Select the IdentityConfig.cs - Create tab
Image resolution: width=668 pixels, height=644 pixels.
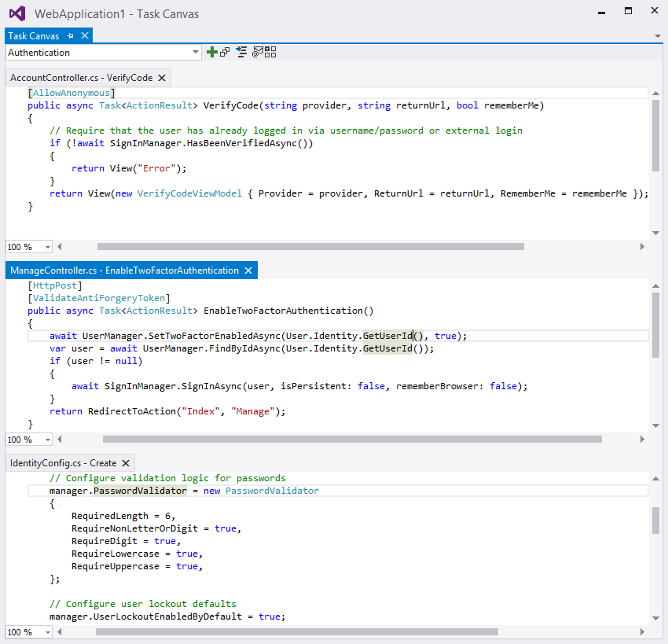click(x=63, y=463)
